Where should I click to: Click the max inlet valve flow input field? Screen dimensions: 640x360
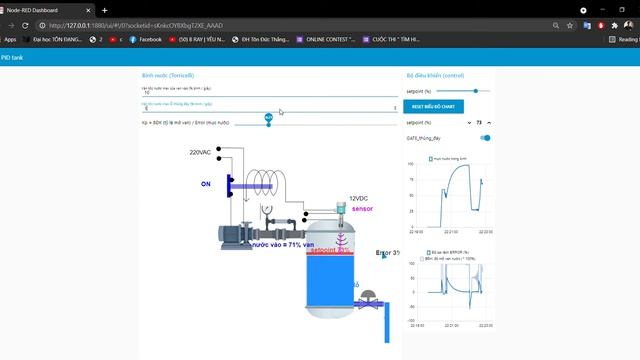269,93
